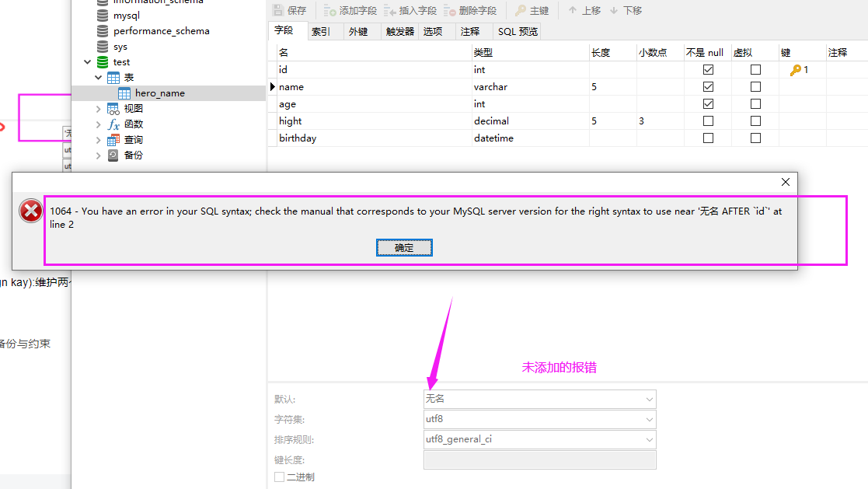Click Primary Key (主键) toolbar button
868x489 pixels.
coord(532,11)
